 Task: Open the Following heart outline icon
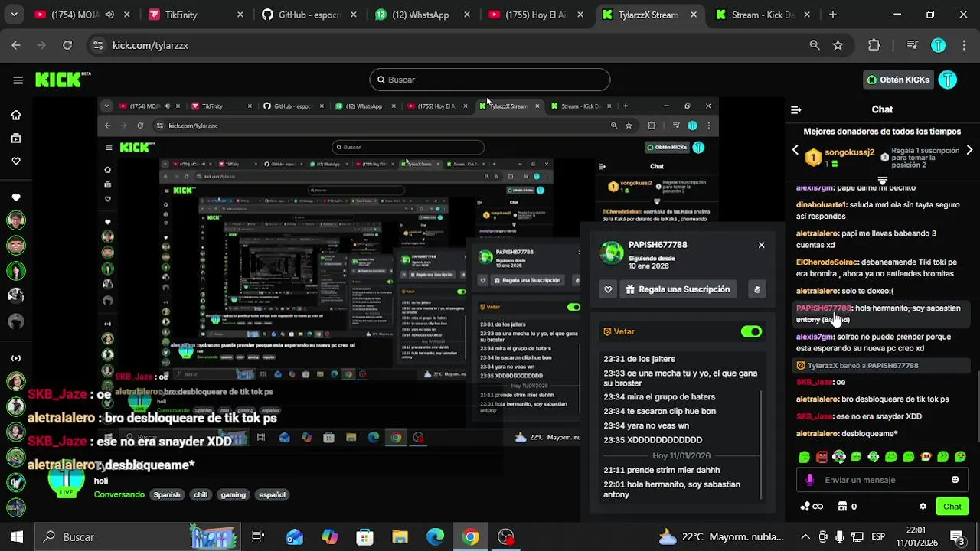click(16, 161)
